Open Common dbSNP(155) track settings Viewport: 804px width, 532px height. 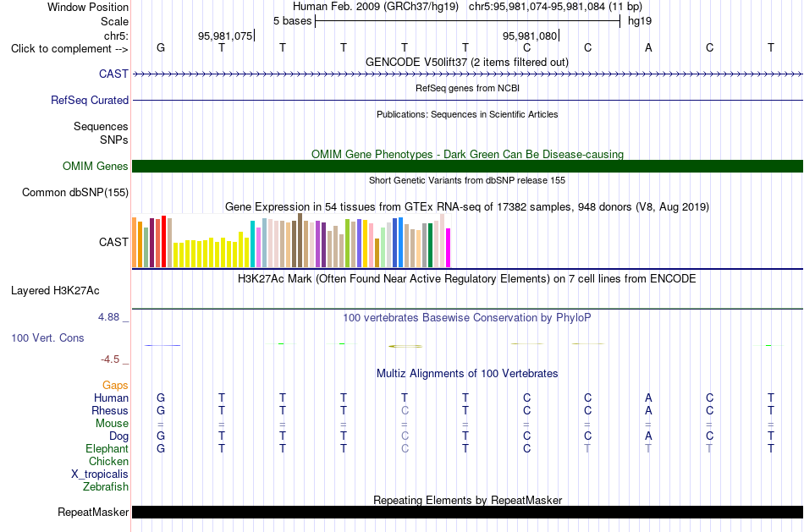click(74, 192)
